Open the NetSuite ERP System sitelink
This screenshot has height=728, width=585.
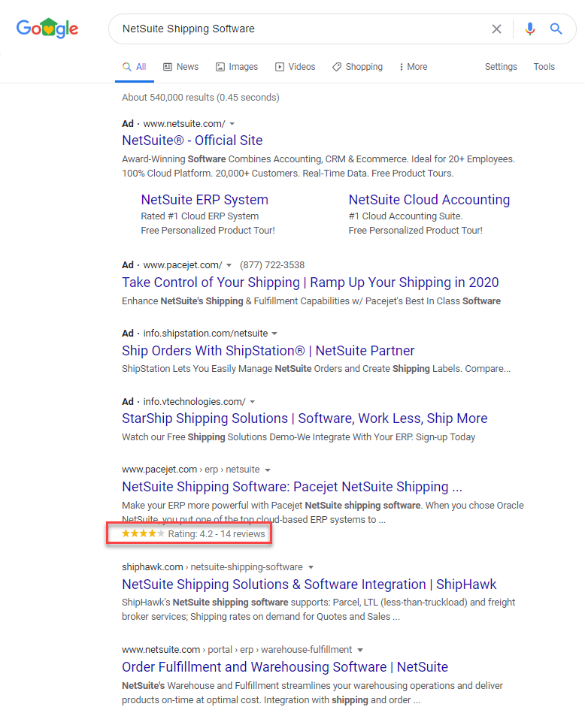coord(205,200)
